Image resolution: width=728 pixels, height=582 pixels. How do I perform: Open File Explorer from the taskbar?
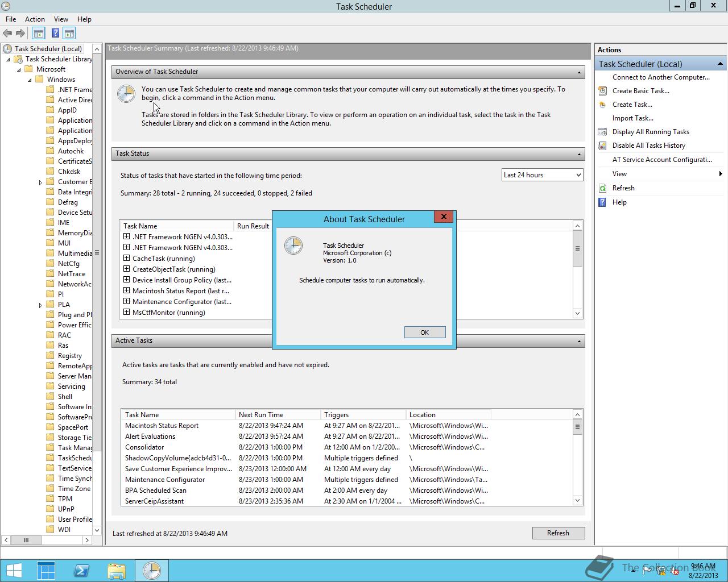point(117,571)
